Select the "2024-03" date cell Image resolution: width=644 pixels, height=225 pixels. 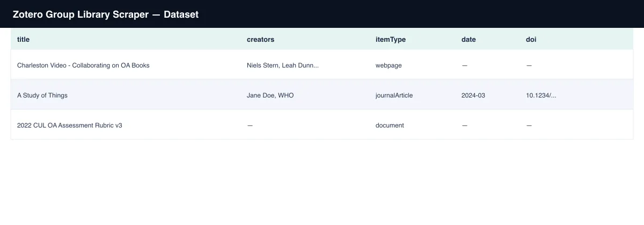click(473, 95)
